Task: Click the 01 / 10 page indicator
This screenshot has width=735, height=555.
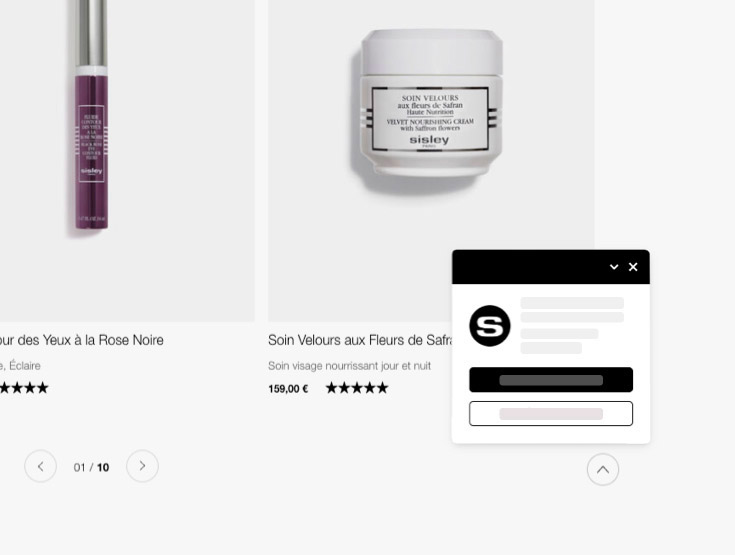Action: (91, 467)
